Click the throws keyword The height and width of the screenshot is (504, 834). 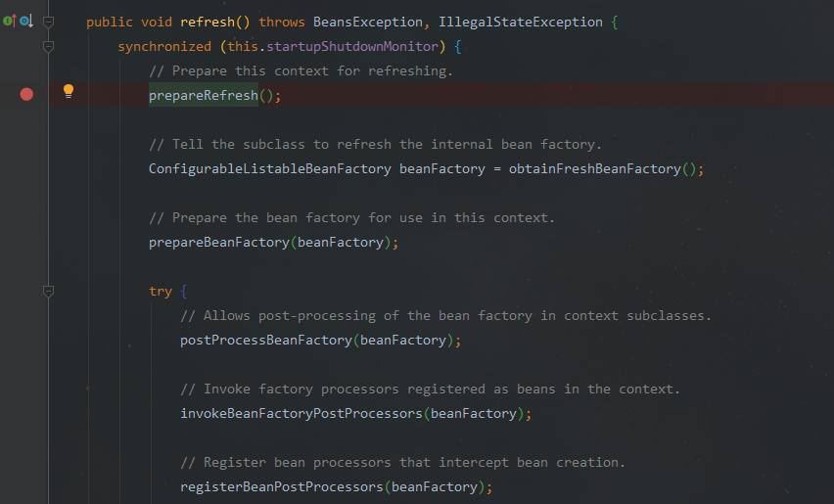(x=281, y=23)
